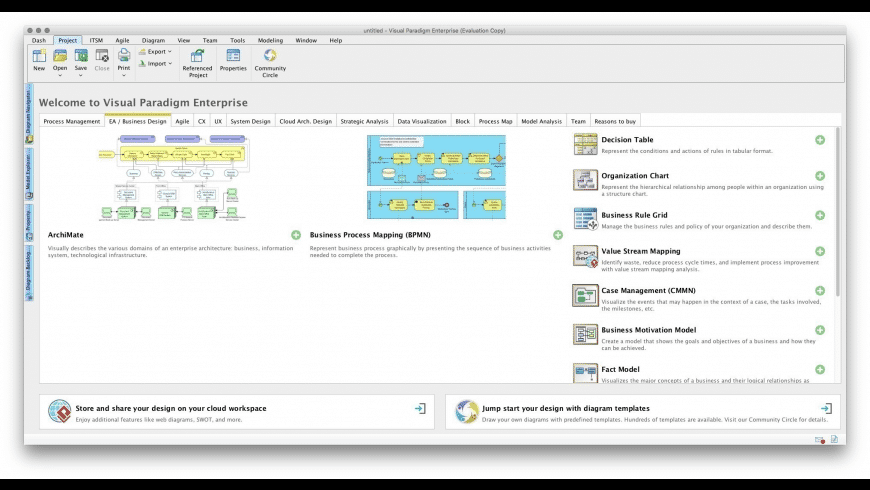Click the Open project icon
Image resolution: width=870 pixels, height=490 pixels.
tap(60, 56)
